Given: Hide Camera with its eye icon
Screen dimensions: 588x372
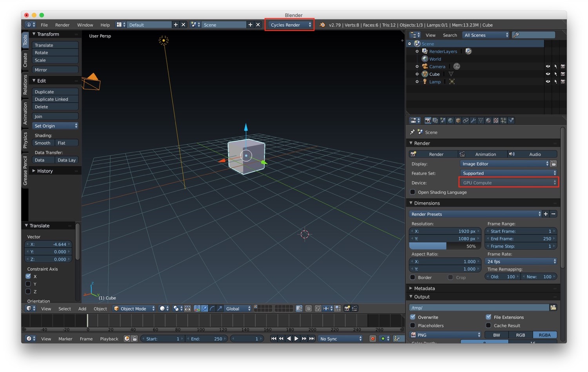Looking at the screenshot, I should [x=548, y=67].
